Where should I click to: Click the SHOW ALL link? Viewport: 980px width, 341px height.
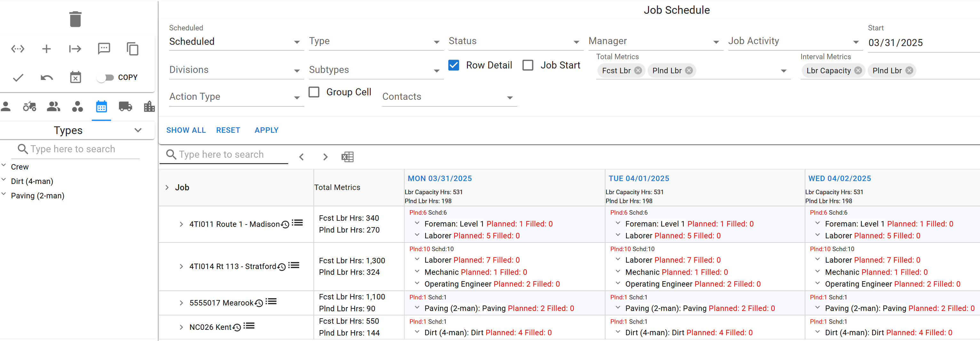click(x=186, y=130)
